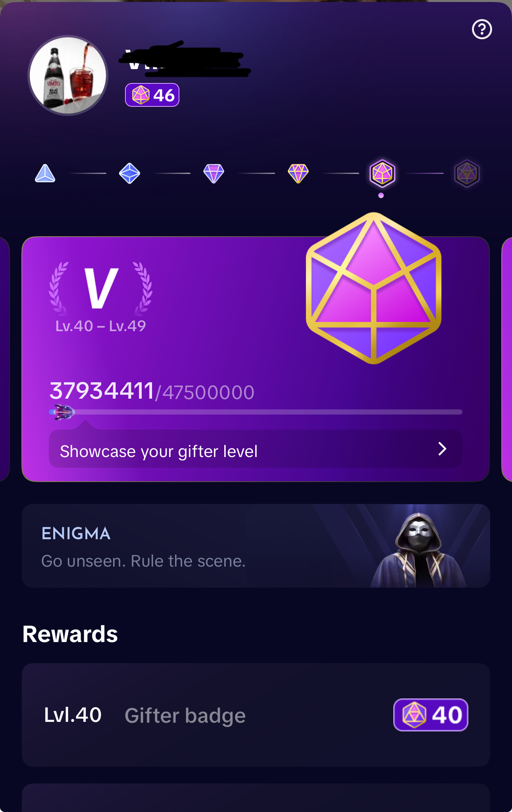Tap the level 46 gifter badge

(x=152, y=95)
